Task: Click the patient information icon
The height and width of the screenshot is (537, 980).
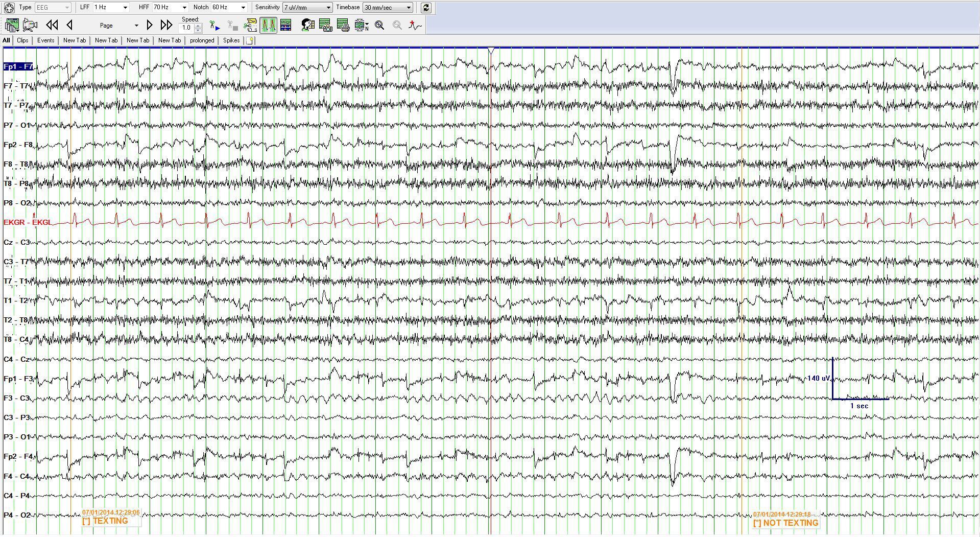Action: pyautogui.click(x=307, y=25)
